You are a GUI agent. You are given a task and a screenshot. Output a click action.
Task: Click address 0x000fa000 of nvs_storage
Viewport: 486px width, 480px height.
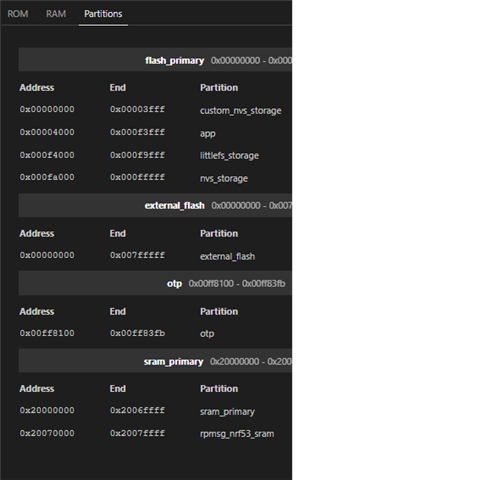[47, 177]
